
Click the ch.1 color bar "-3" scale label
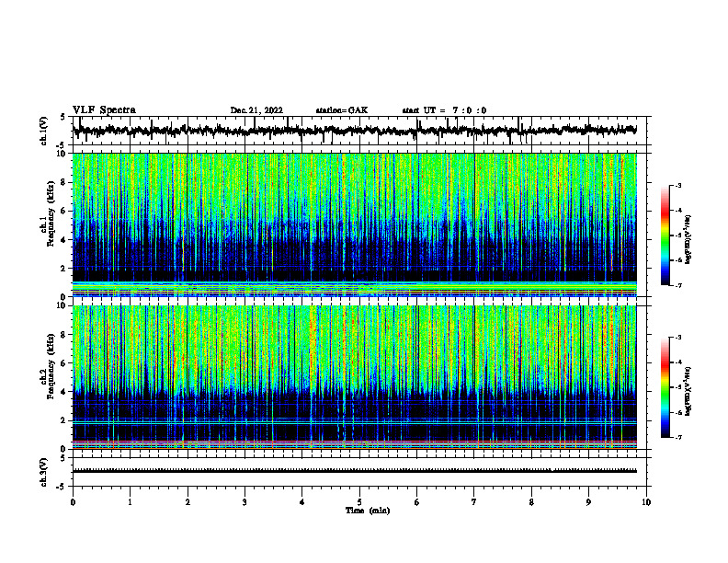tap(678, 186)
